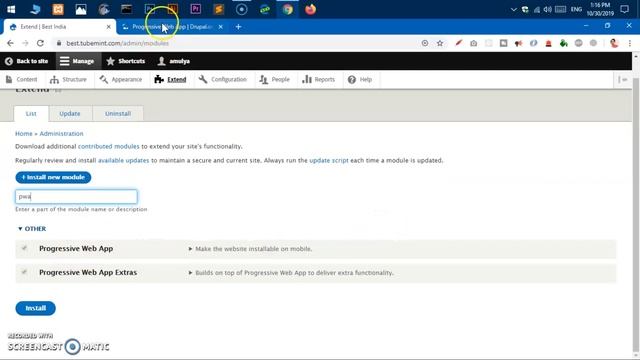Click the ENG language indicator

click(576, 9)
